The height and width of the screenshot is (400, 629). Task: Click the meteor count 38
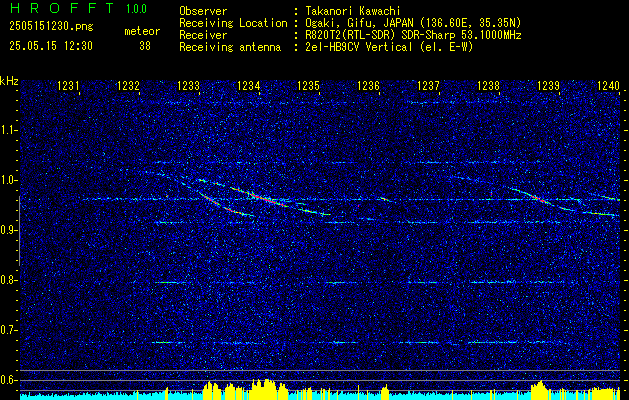click(145, 46)
